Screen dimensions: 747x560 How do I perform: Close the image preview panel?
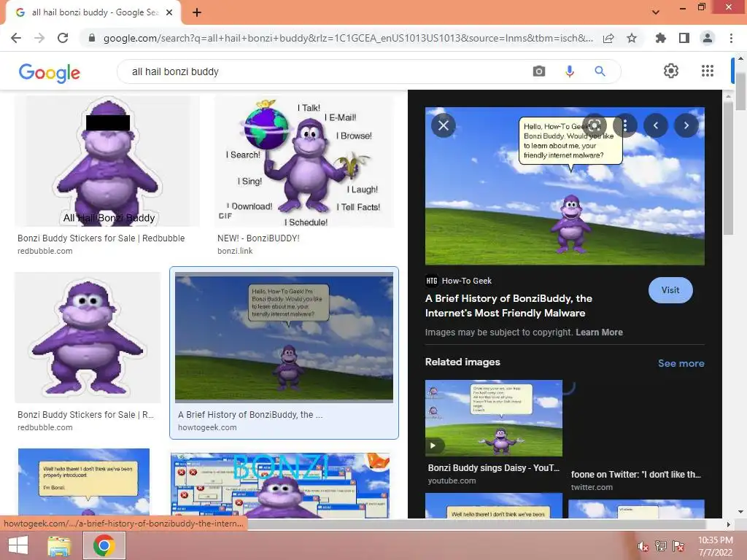444,125
